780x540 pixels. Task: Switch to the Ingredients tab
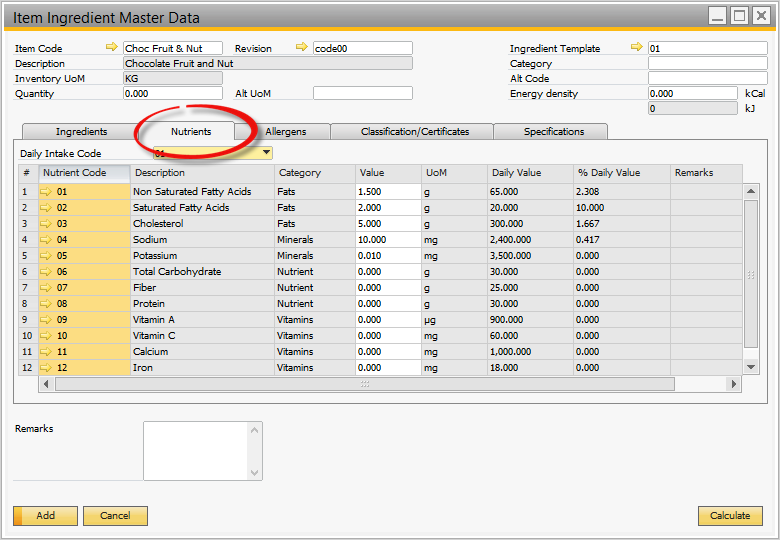81,132
